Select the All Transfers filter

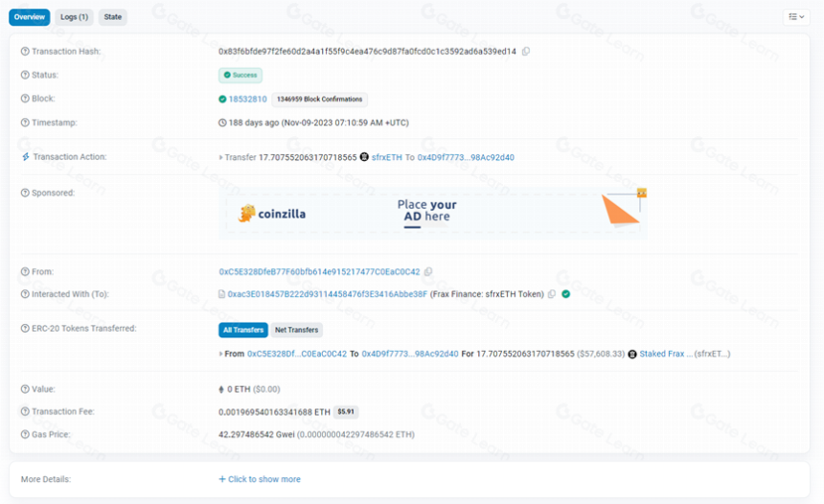243,330
